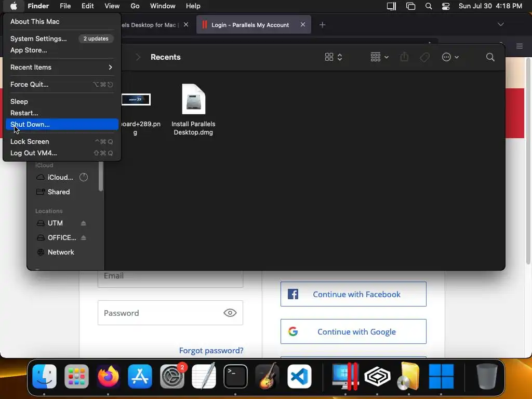532x399 pixels.
Task: Open the Finder action menu (ellipsis)
Action: 450,57
